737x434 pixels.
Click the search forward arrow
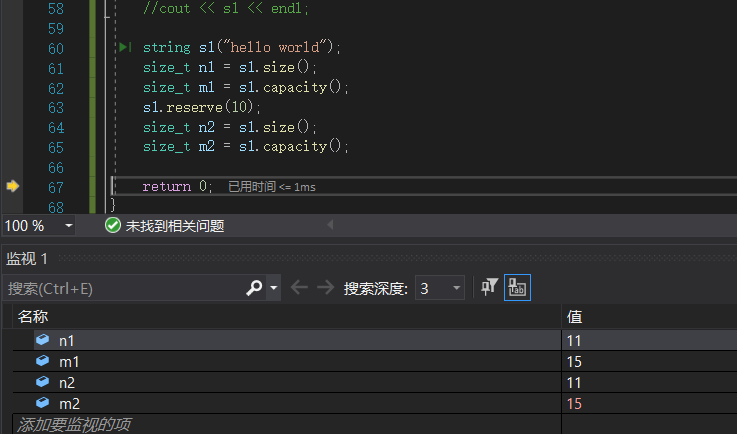click(325, 288)
